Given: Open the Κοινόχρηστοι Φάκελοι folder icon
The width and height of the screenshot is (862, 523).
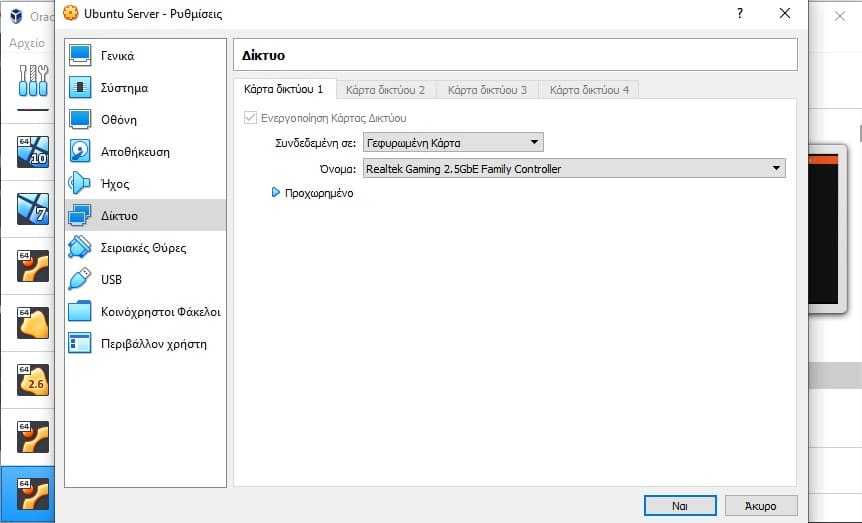Looking at the screenshot, I should (80, 311).
